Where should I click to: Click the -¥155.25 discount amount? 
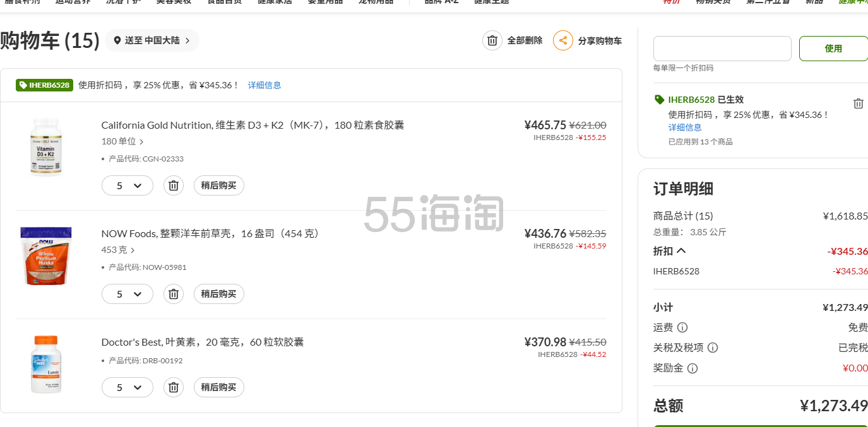coord(591,137)
